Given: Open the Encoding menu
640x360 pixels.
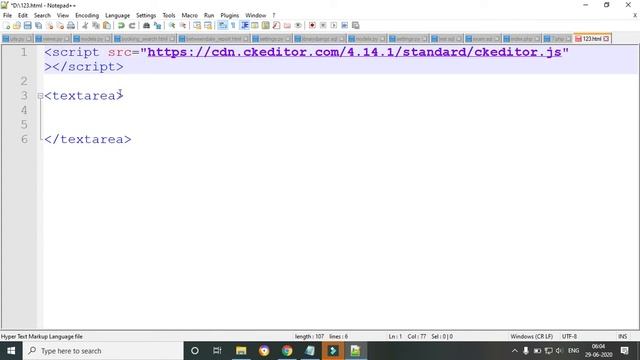Looking at the screenshot, I should pyautogui.click(x=87, y=16).
